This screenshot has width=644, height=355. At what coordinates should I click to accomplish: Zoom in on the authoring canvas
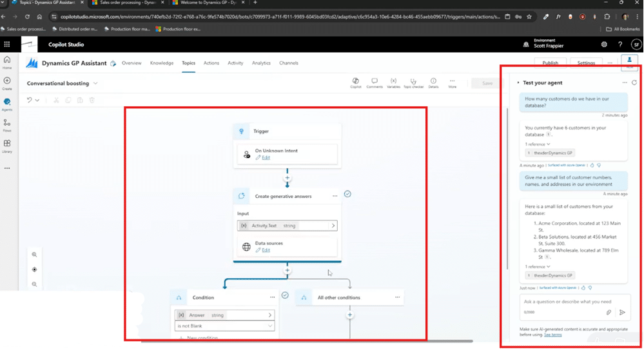click(x=35, y=255)
